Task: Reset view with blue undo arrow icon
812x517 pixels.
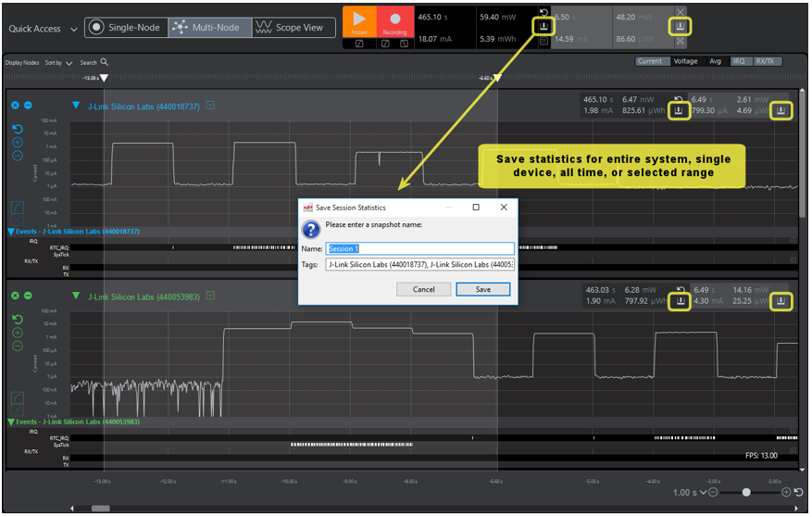Action: [x=18, y=130]
